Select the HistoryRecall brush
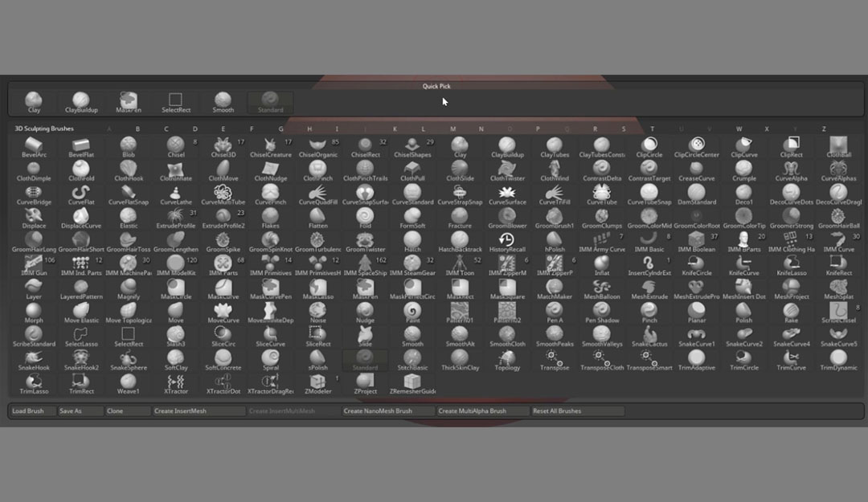Image resolution: width=868 pixels, height=502 pixels. [x=507, y=243]
